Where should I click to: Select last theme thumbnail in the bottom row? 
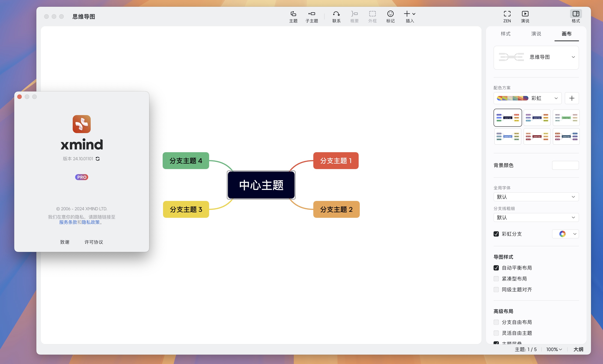click(x=566, y=137)
